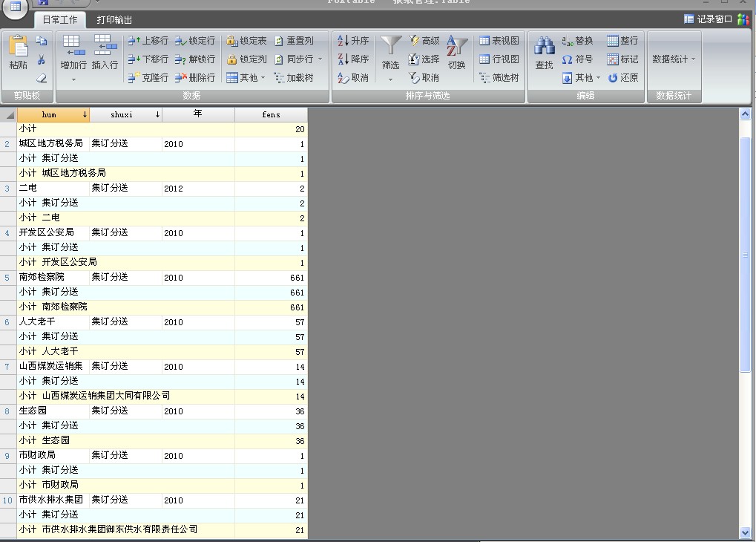Switch to 表视图 table view

click(x=499, y=41)
